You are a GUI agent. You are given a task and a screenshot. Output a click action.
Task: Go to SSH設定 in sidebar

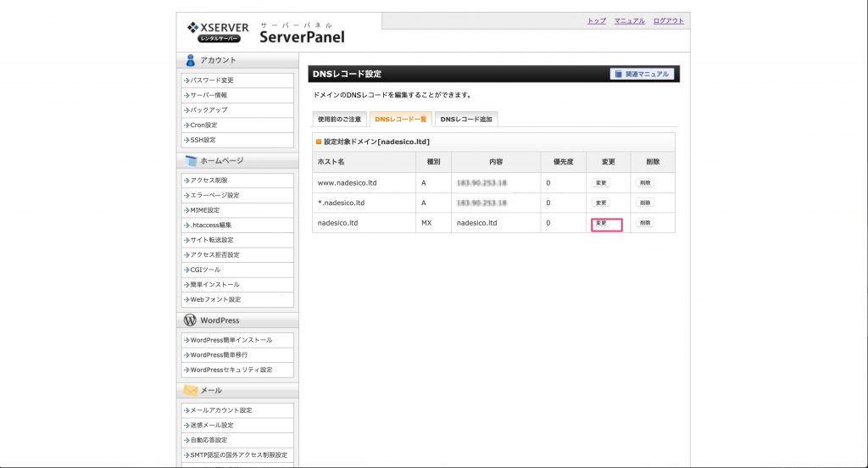203,140
